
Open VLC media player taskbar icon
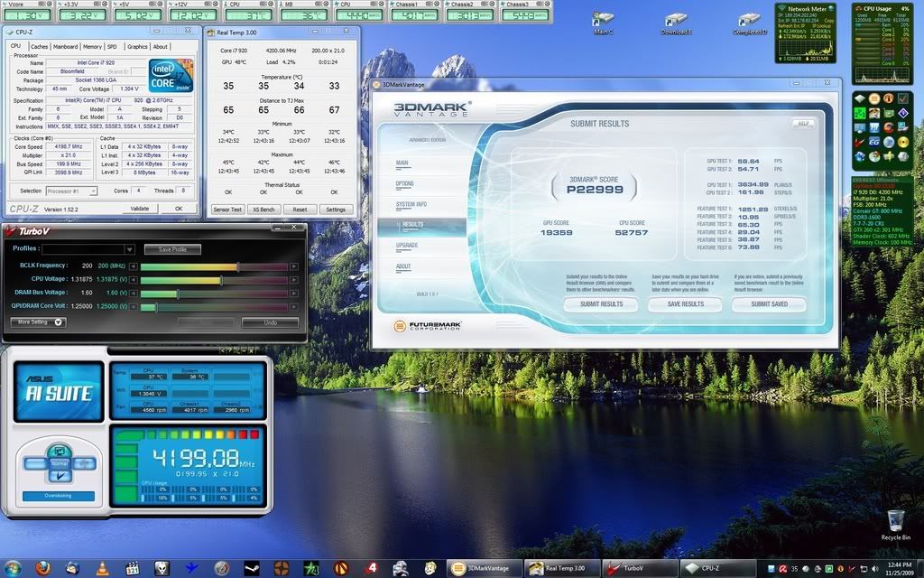point(102,569)
